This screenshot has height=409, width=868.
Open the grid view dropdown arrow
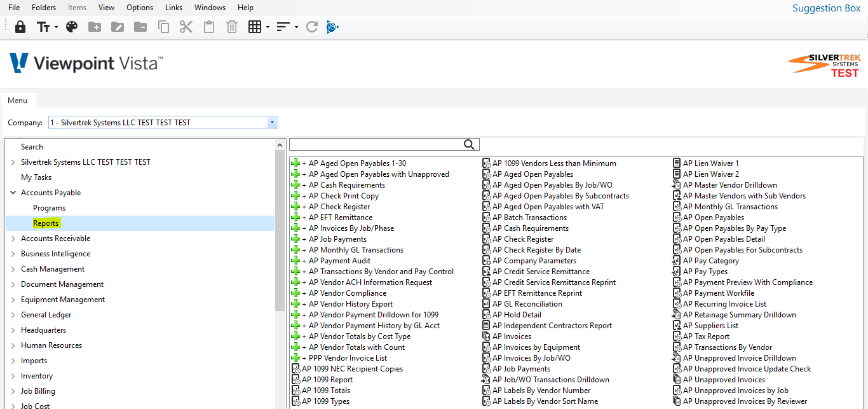click(268, 27)
